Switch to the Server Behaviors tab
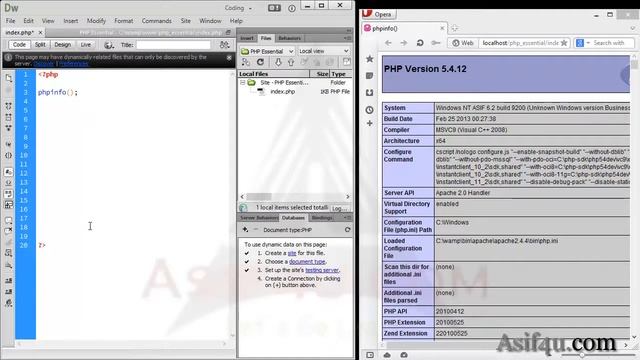The image size is (640, 360). [x=259, y=218]
